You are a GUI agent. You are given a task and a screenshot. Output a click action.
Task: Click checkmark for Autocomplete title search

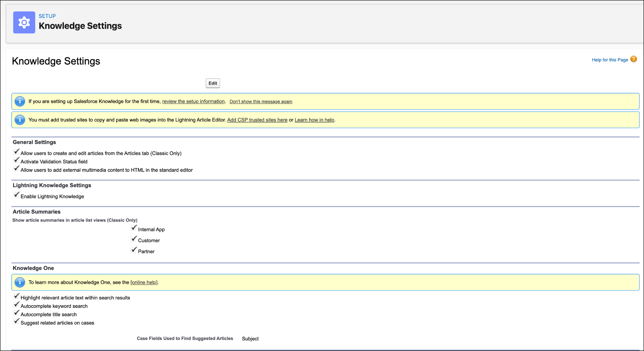[x=17, y=313]
